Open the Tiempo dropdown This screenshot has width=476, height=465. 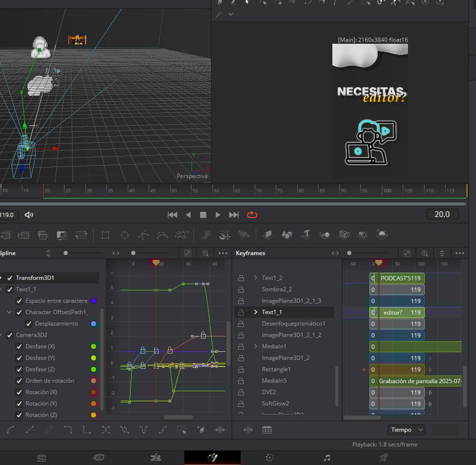(x=407, y=430)
